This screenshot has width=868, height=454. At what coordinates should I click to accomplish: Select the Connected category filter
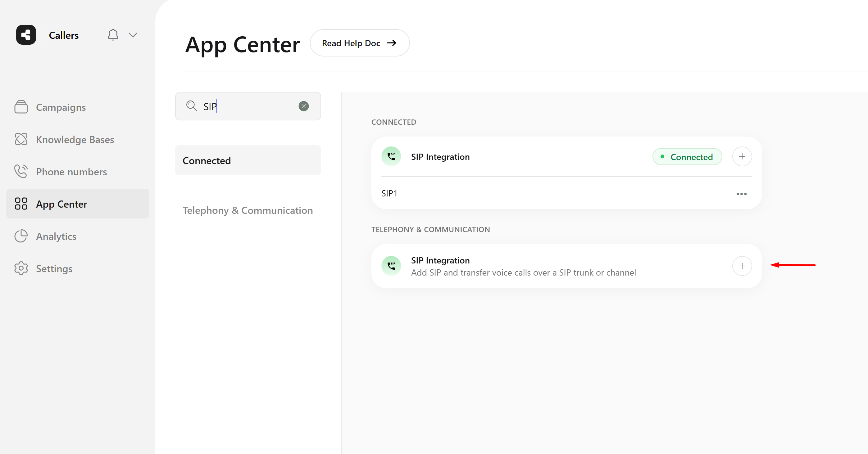[248, 160]
